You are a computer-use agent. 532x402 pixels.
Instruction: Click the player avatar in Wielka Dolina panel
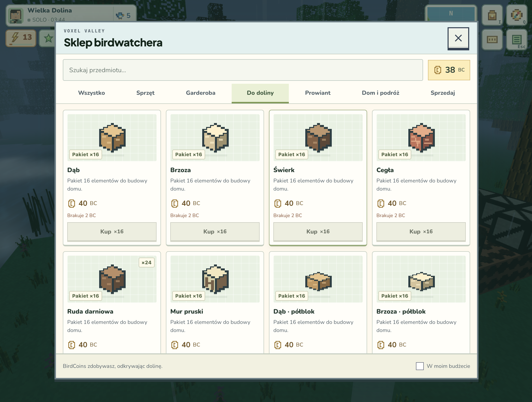click(16, 16)
